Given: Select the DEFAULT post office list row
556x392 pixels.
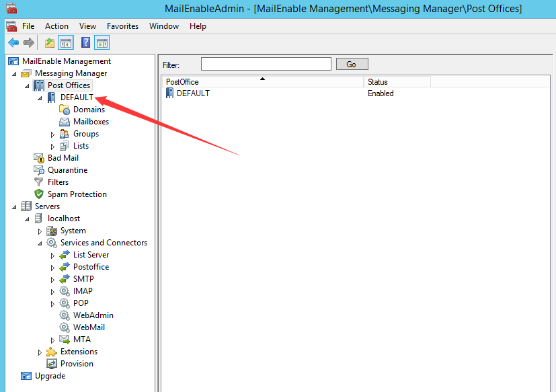Looking at the screenshot, I should click(x=193, y=93).
